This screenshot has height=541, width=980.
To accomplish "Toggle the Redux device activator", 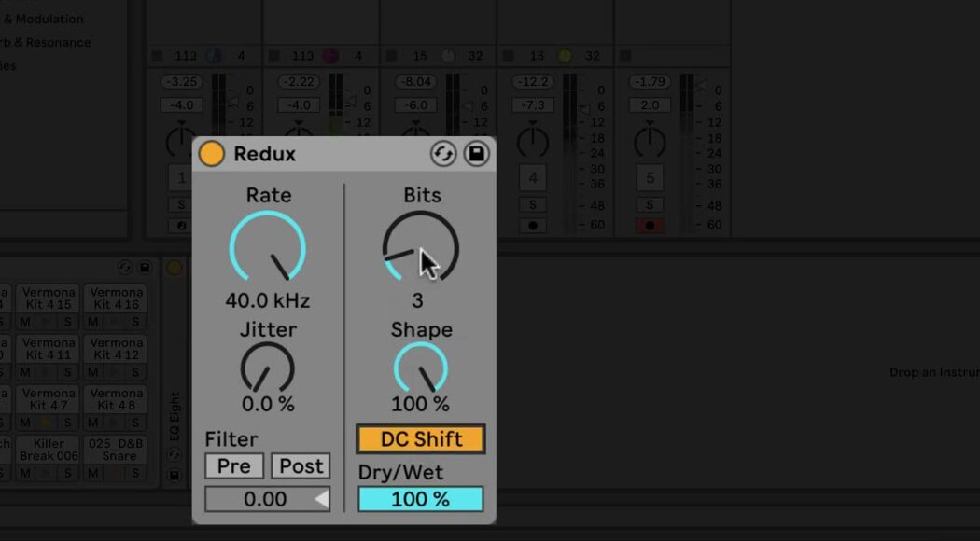I will pos(211,154).
